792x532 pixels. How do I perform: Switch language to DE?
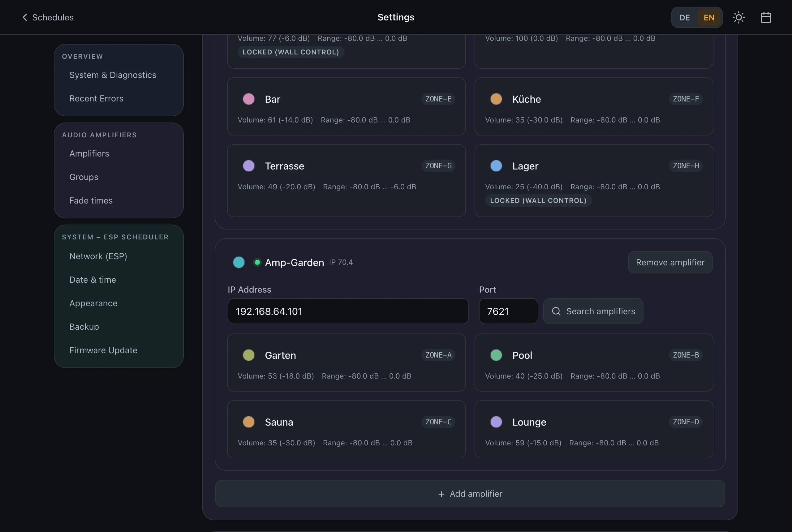(684, 17)
